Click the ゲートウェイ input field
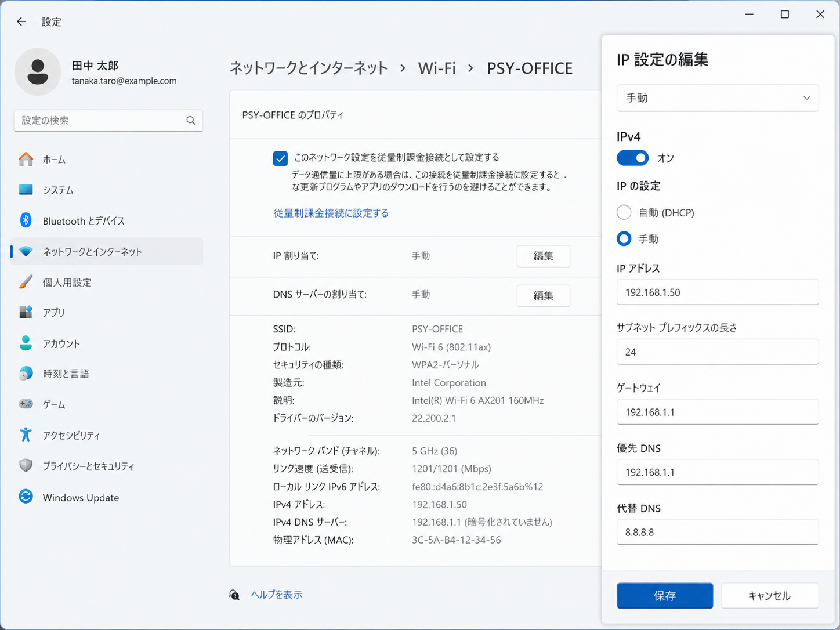The height and width of the screenshot is (630, 840). point(717,412)
